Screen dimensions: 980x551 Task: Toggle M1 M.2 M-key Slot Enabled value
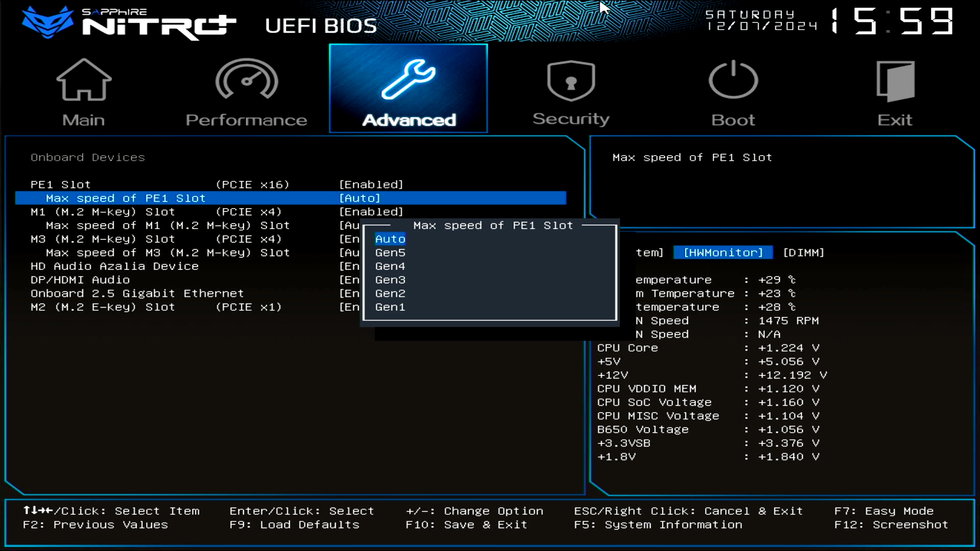371,212
